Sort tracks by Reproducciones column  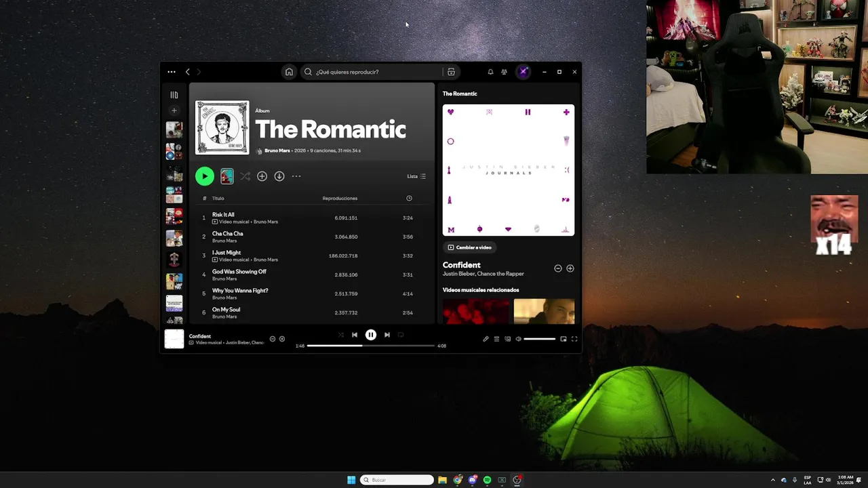(x=340, y=199)
